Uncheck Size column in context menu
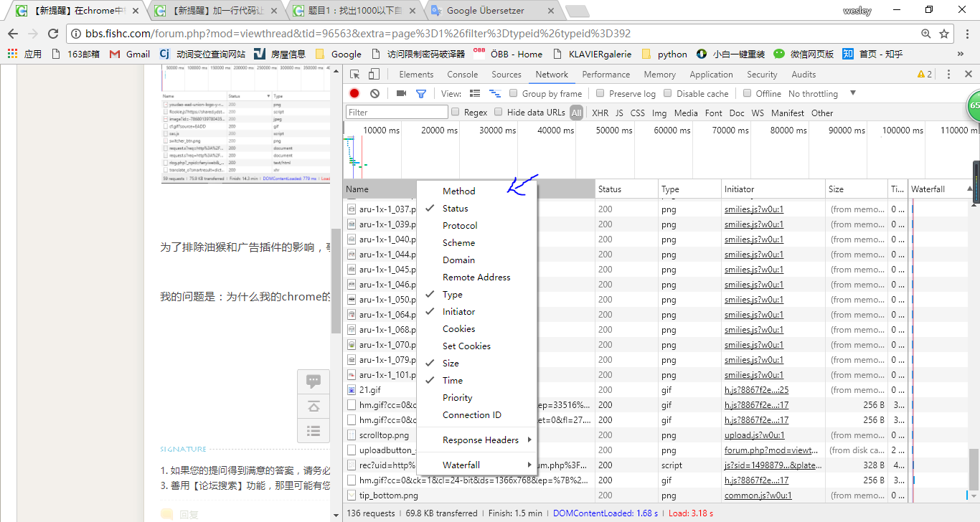This screenshot has height=522, width=980. click(476, 363)
